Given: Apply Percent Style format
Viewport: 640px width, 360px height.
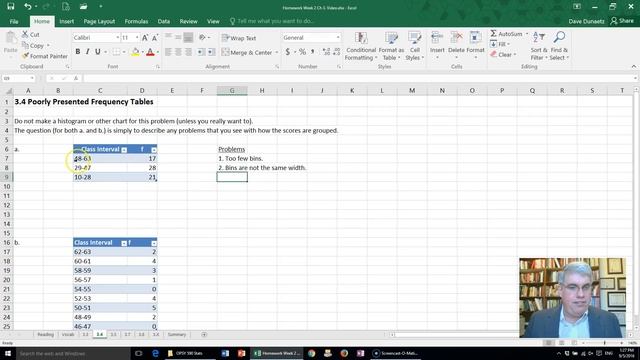Looking at the screenshot, I should (302, 52).
